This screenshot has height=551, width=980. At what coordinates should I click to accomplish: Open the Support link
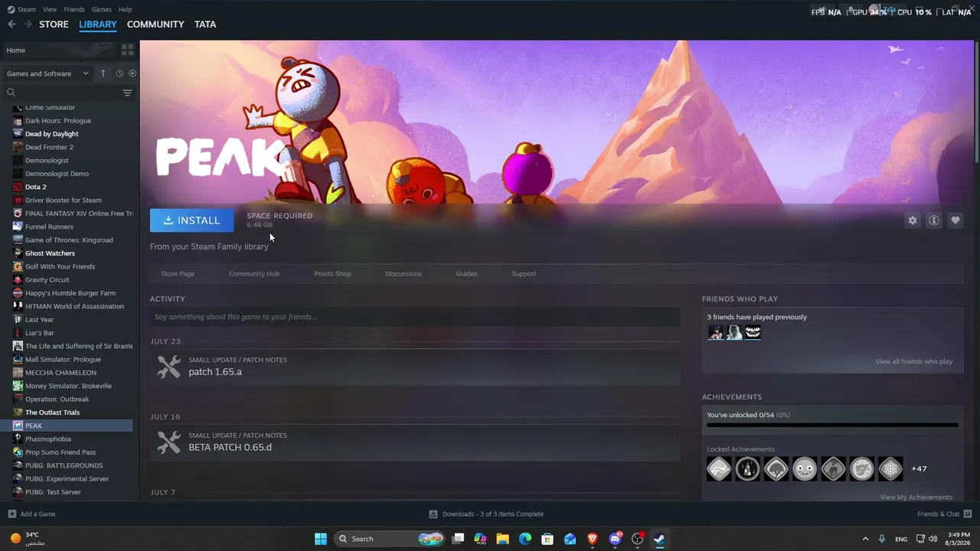click(524, 274)
